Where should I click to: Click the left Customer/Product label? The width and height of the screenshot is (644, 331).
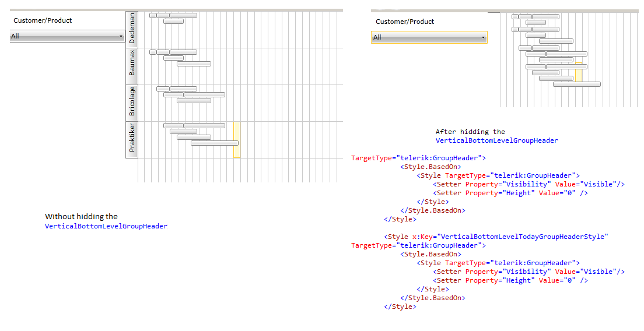(43, 20)
